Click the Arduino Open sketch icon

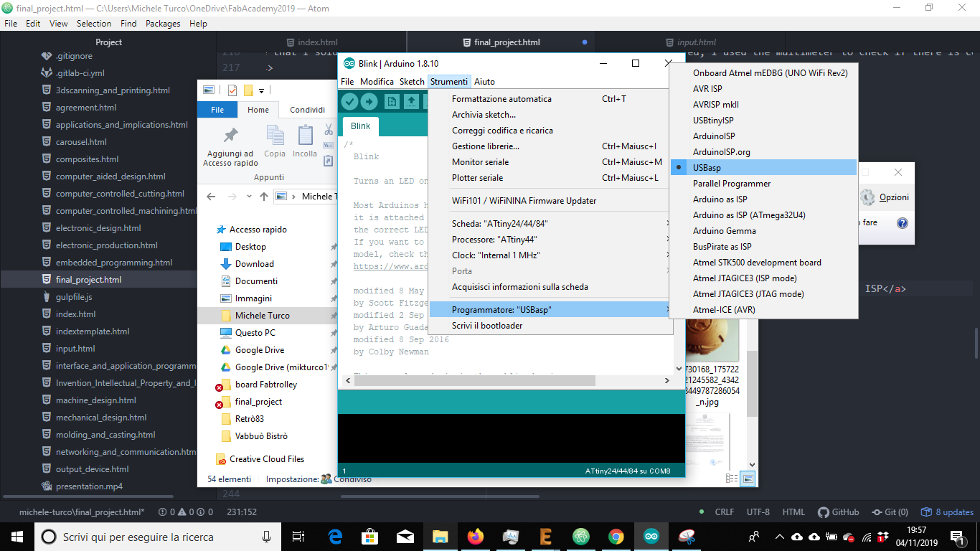tap(412, 101)
